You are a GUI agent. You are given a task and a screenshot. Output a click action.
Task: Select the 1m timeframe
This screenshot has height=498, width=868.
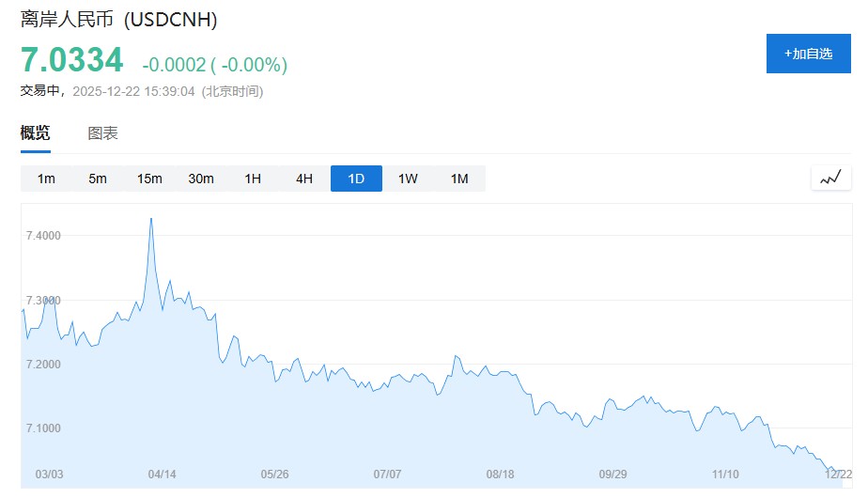(x=46, y=179)
